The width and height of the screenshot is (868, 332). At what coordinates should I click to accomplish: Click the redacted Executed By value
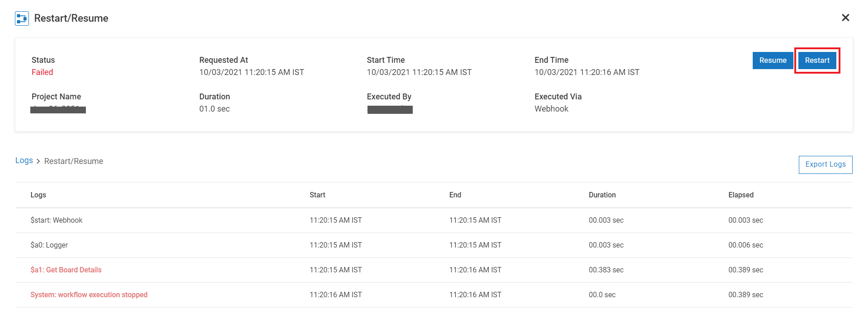pyautogui.click(x=390, y=110)
